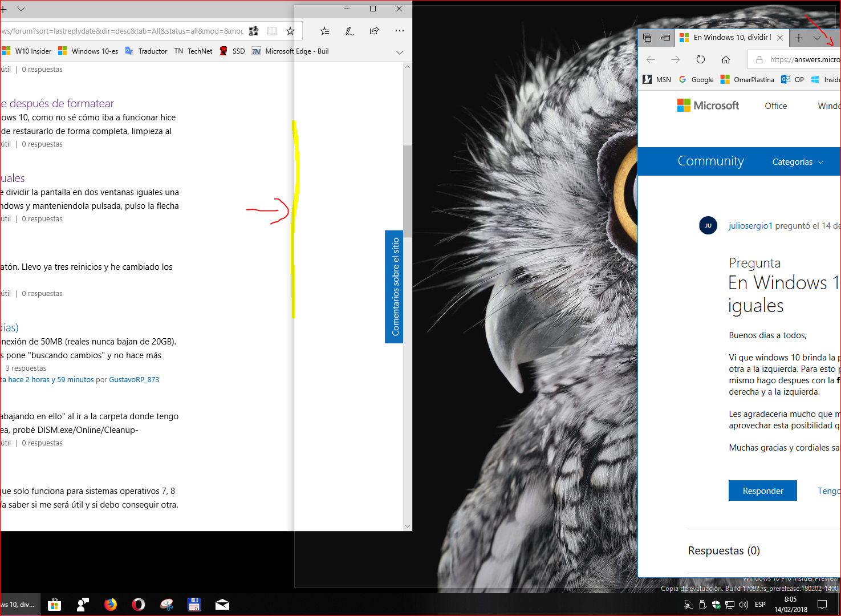Click Safely Remove Hardware USB tray icon

pyautogui.click(x=702, y=605)
